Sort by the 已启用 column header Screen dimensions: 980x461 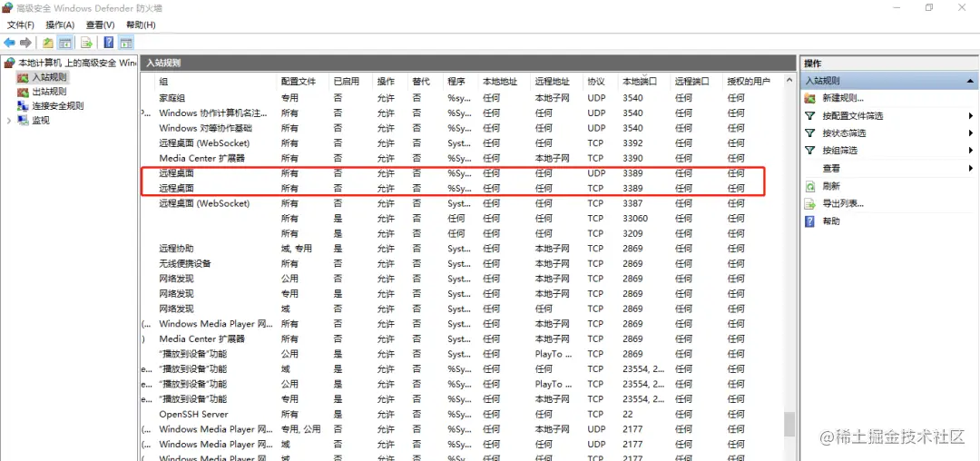(351, 81)
